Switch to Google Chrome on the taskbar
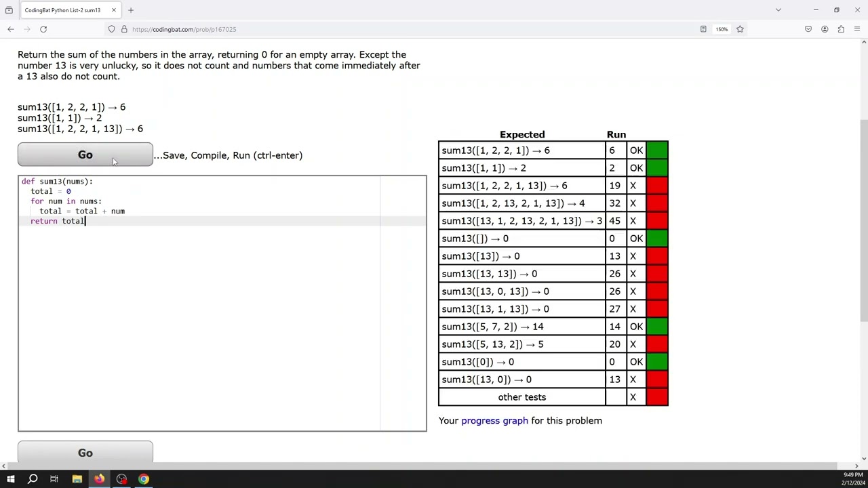The height and width of the screenshot is (488, 868). coord(144,479)
